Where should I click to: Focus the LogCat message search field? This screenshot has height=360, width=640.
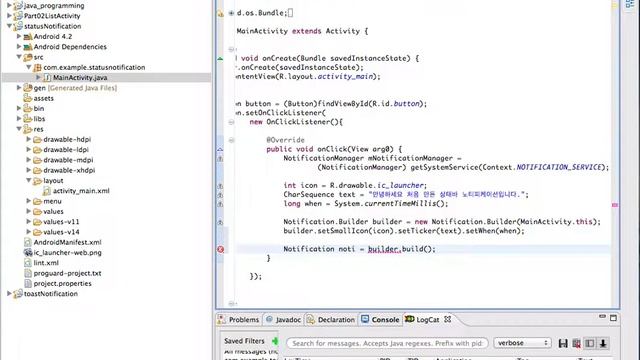point(387,343)
